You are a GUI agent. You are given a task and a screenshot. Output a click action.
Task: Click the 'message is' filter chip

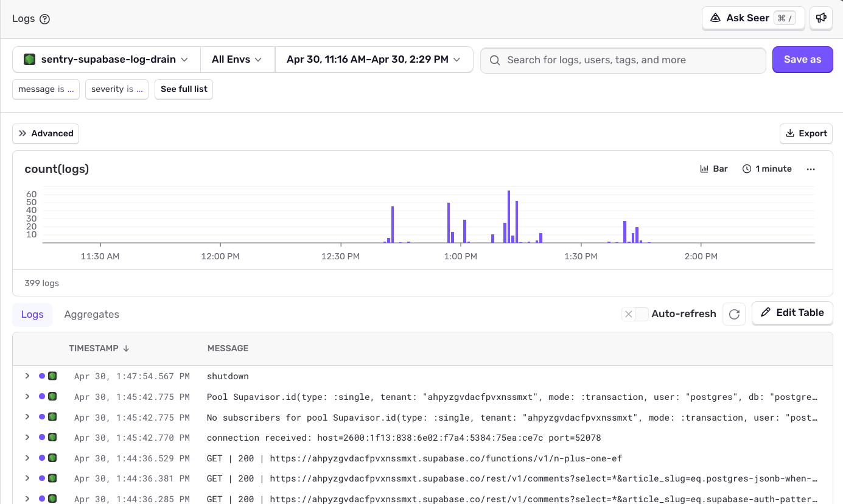[x=46, y=89]
